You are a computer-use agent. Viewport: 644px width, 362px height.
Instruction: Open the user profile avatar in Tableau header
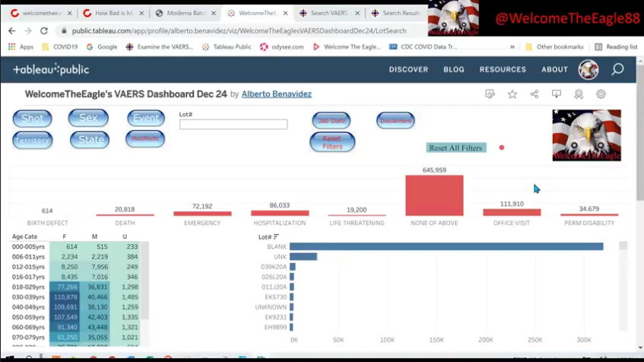(588, 69)
